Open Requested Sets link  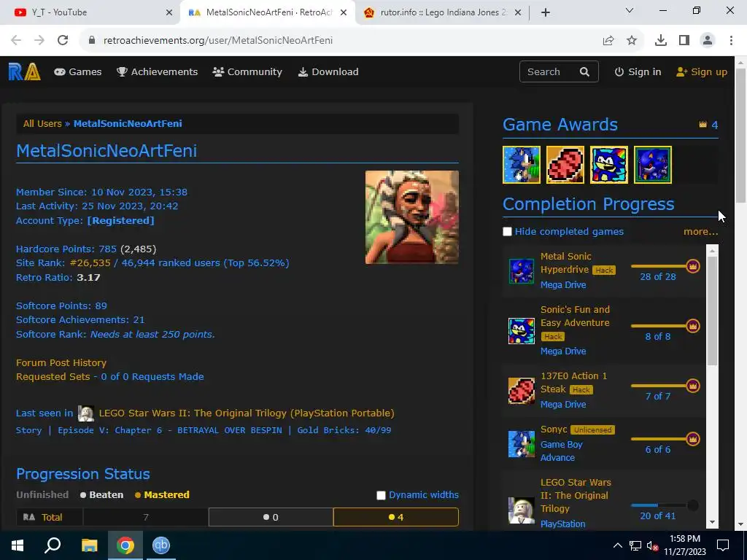click(x=53, y=377)
